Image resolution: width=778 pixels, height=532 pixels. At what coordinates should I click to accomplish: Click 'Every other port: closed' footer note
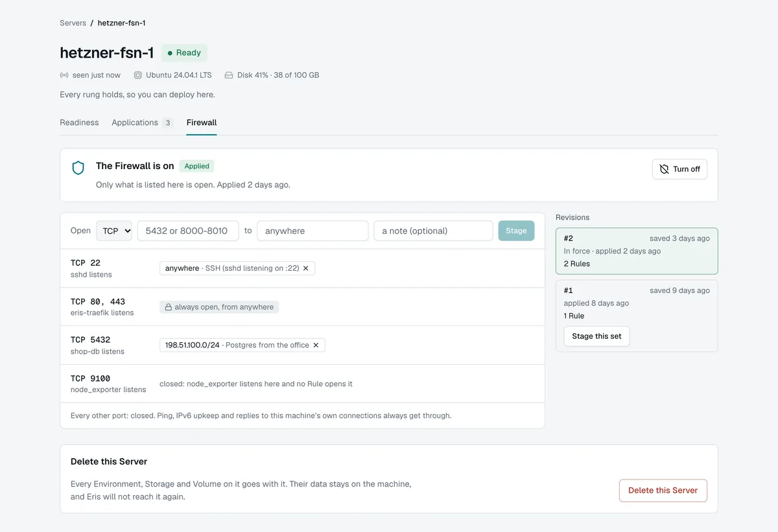[x=261, y=415]
